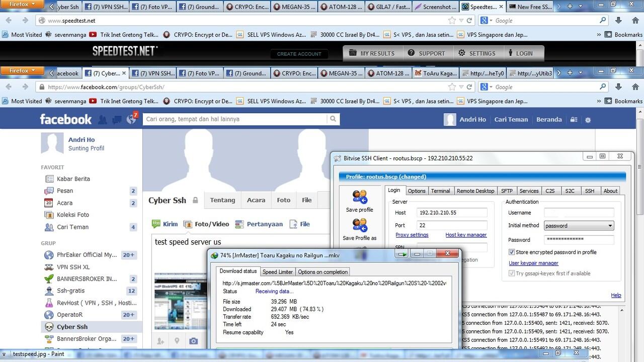Open Facebook settings gear icon
Image resolution: width=644 pixels, height=362 pixels.
[588, 120]
